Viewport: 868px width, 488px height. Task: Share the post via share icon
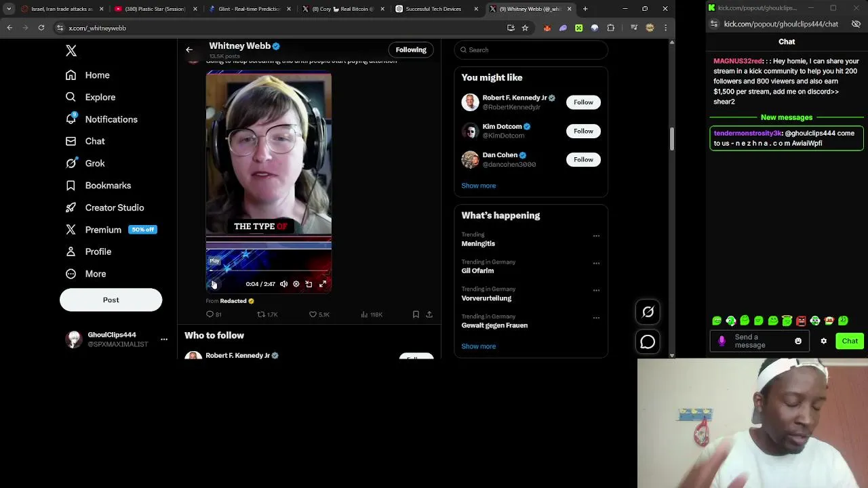point(429,314)
